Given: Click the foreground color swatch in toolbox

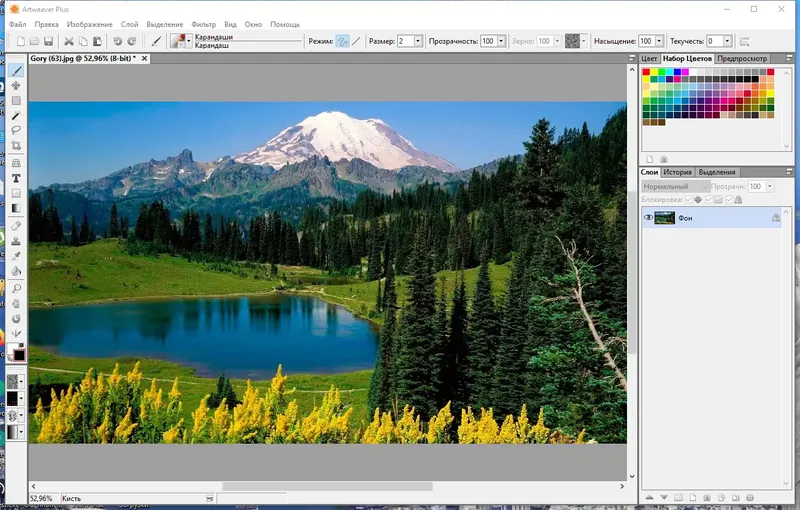Looking at the screenshot, I should (13, 349).
